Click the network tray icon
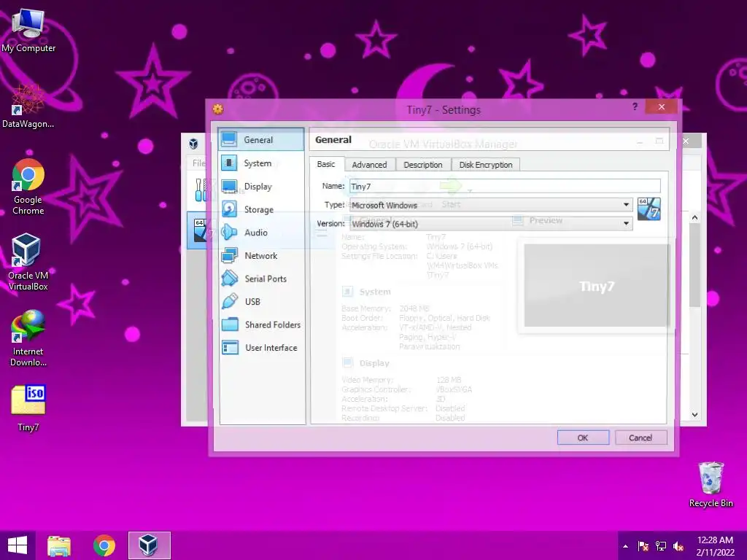Viewport: 747px width, 560px height. click(661, 546)
